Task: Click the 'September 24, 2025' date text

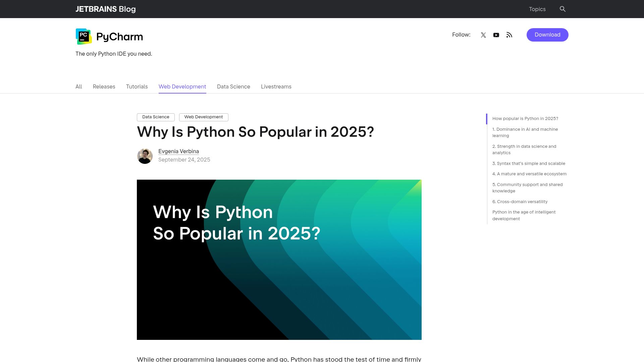Action: tap(184, 160)
